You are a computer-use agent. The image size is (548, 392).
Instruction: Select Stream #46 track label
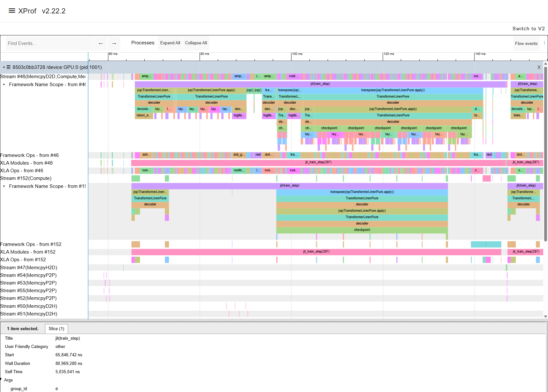tap(43, 77)
